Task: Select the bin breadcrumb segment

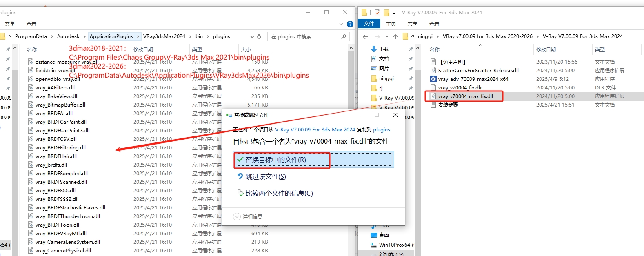Action: click(x=199, y=36)
